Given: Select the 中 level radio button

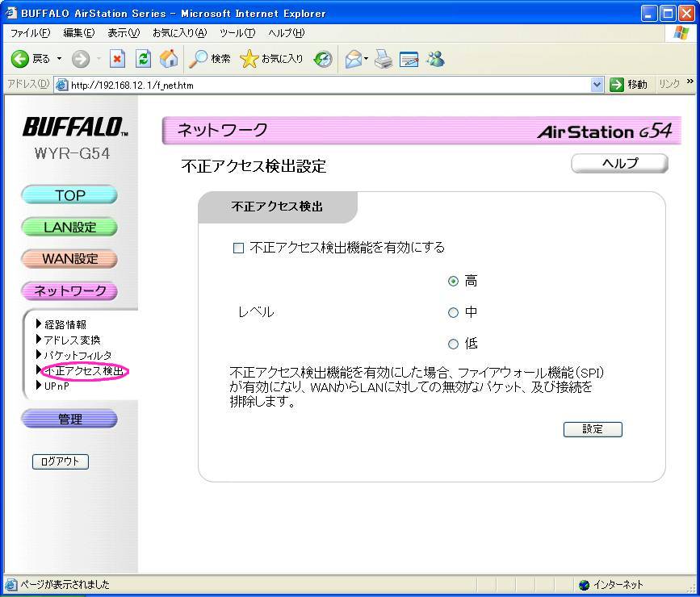Looking at the screenshot, I should tap(453, 313).
